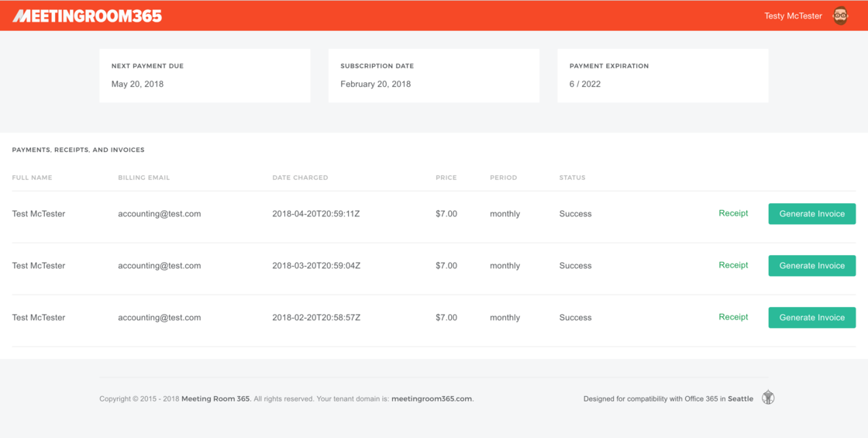Click the Payments, Receipts, and Invoices heading

(78, 150)
